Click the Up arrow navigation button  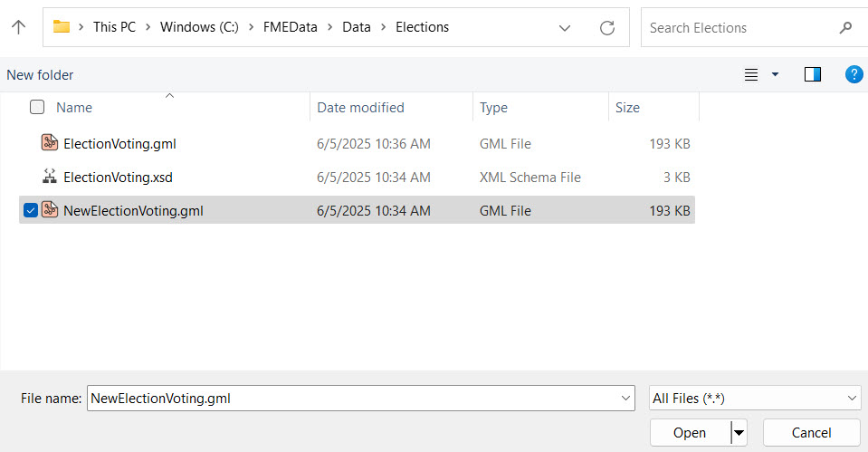coord(18,27)
